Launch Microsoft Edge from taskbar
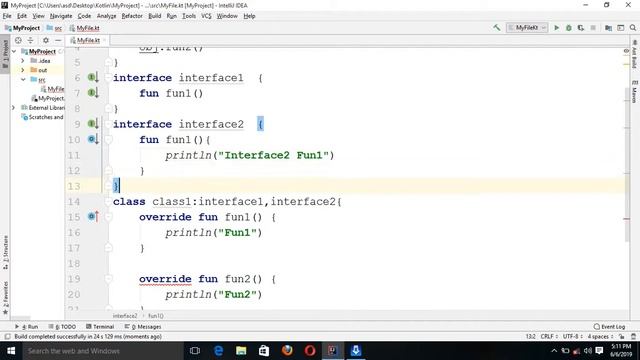Image resolution: width=640 pixels, height=360 pixels. [218, 351]
